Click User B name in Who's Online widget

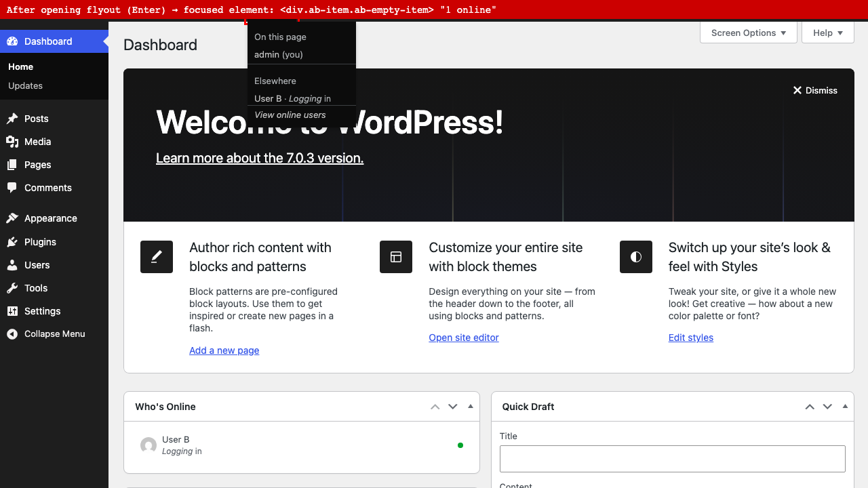[x=176, y=440]
